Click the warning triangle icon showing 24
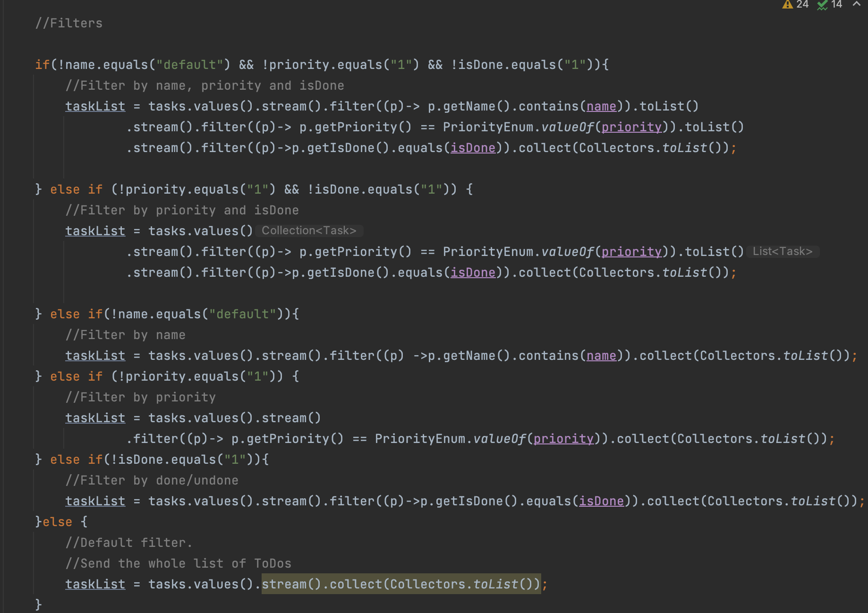Image resolution: width=868 pixels, height=613 pixels. 793,5
